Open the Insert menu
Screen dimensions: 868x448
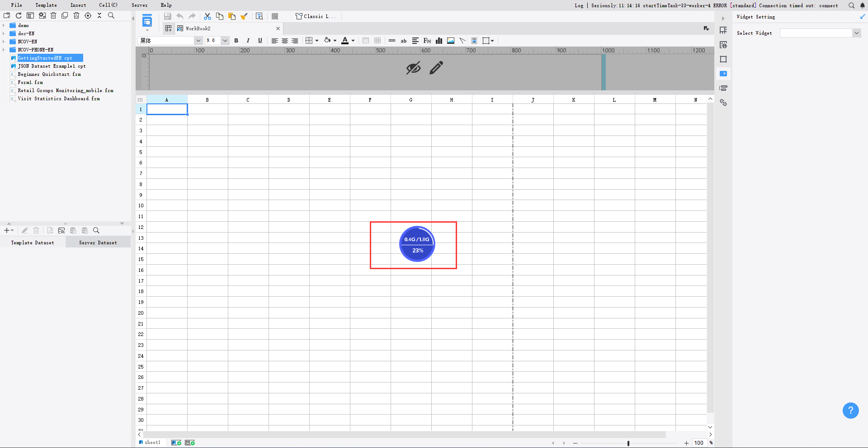coord(78,5)
